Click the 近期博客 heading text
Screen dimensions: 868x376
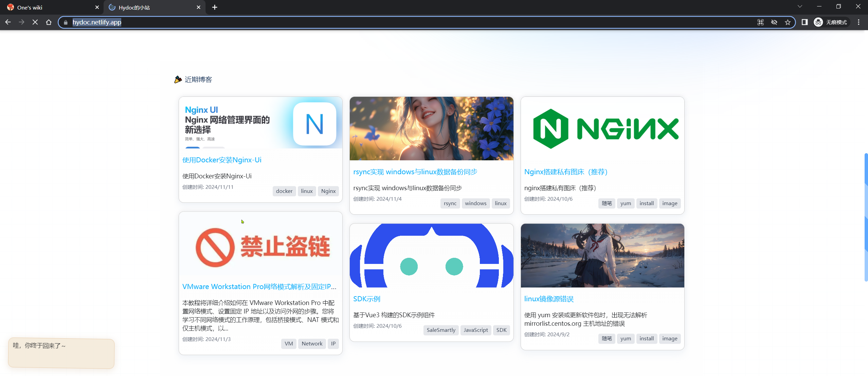(198, 79)
